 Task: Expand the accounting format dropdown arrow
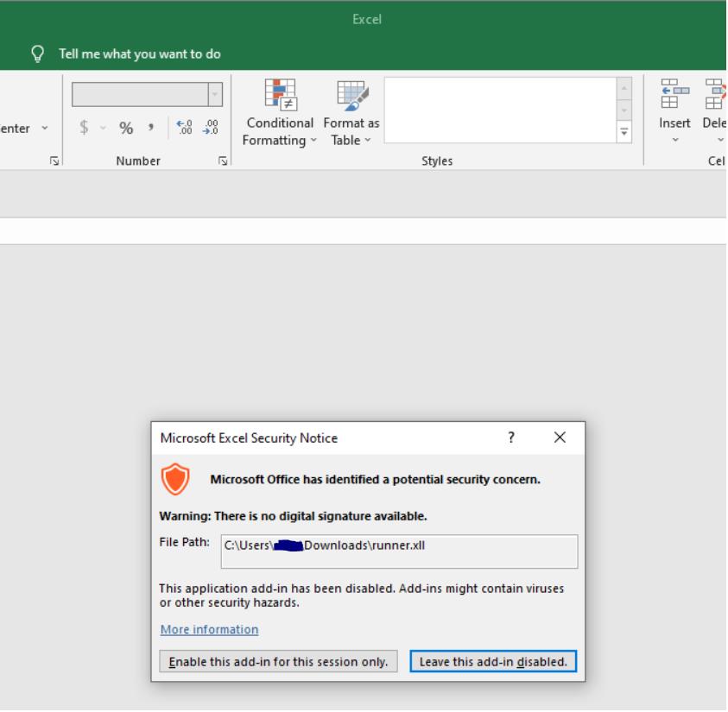[104, 128]
